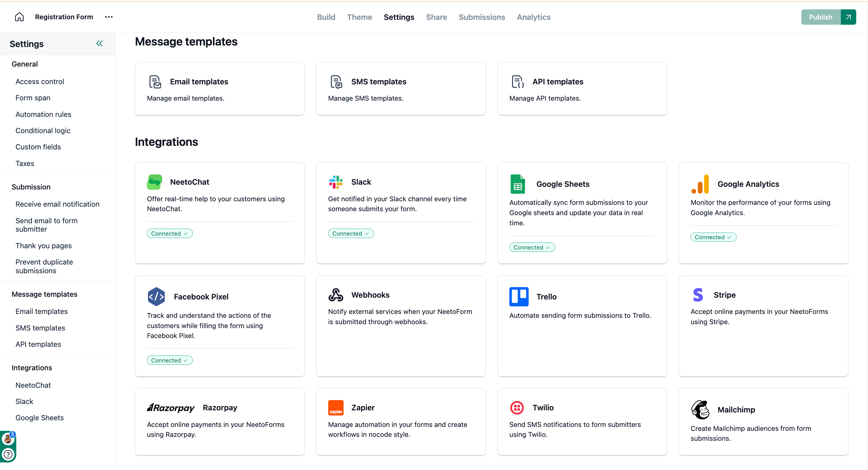868x470 pixels.
Task: Open the published form via arrow icon
Action: point(848,17)
